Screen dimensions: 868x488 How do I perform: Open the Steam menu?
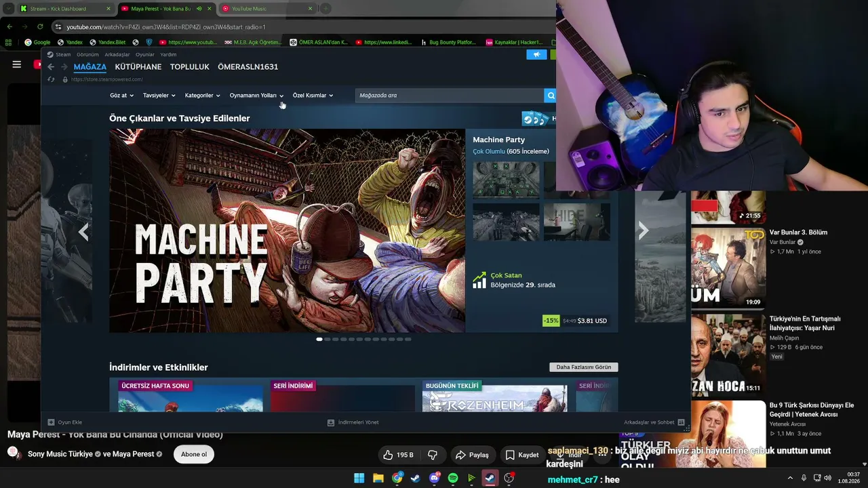63,54
